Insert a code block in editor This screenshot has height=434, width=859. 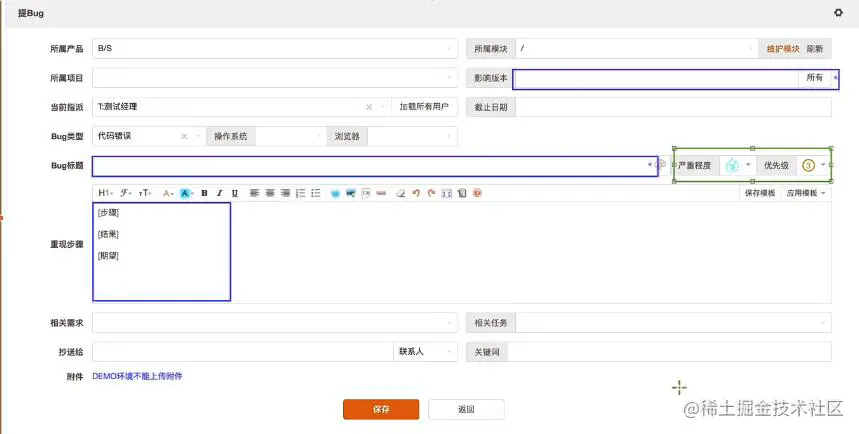pyautogui.click(x=366, y=193)
